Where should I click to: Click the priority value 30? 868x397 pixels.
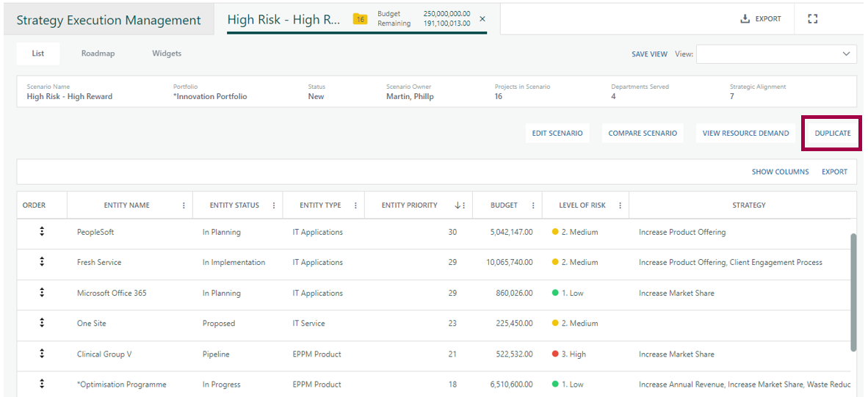pyautogui.click(x=453, y=232)
